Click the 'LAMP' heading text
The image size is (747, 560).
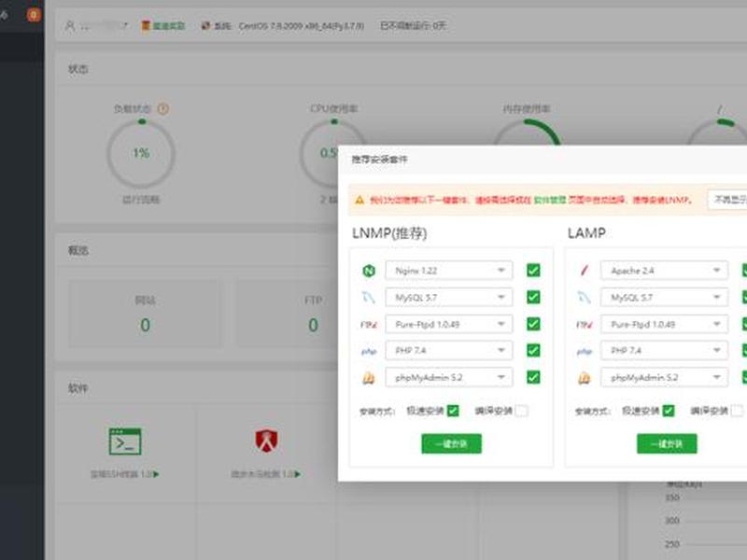(x=586, y=232)
